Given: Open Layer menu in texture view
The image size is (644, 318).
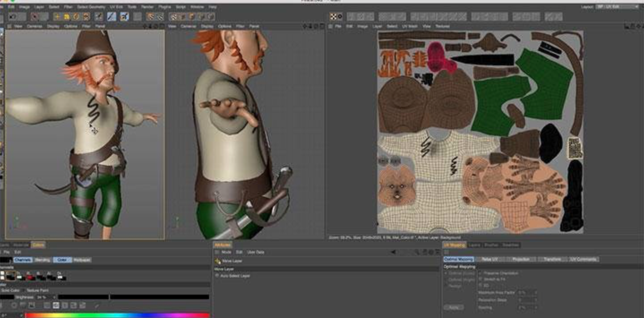Looking at the screenshot, I should pos(377,26).
